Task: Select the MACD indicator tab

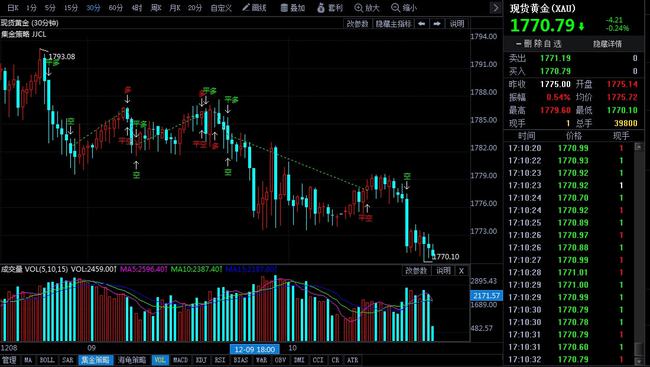Action: 180,360
